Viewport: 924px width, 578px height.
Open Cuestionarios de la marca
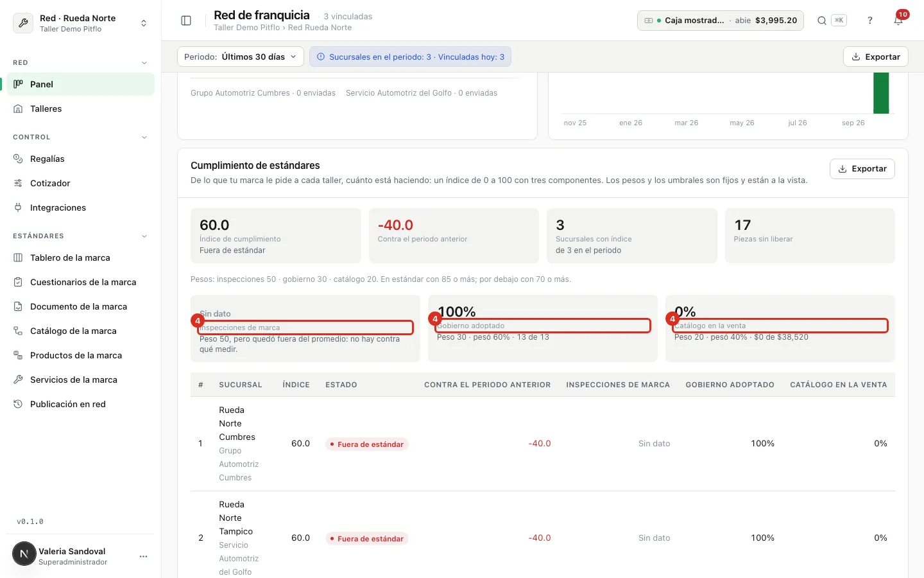click(81, 282)
